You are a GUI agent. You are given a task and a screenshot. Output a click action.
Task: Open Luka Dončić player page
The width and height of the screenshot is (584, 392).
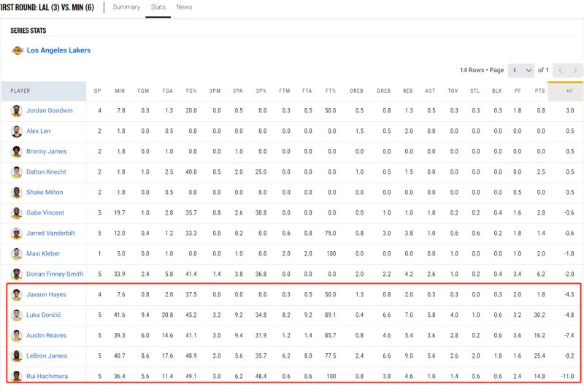[44, 315]
